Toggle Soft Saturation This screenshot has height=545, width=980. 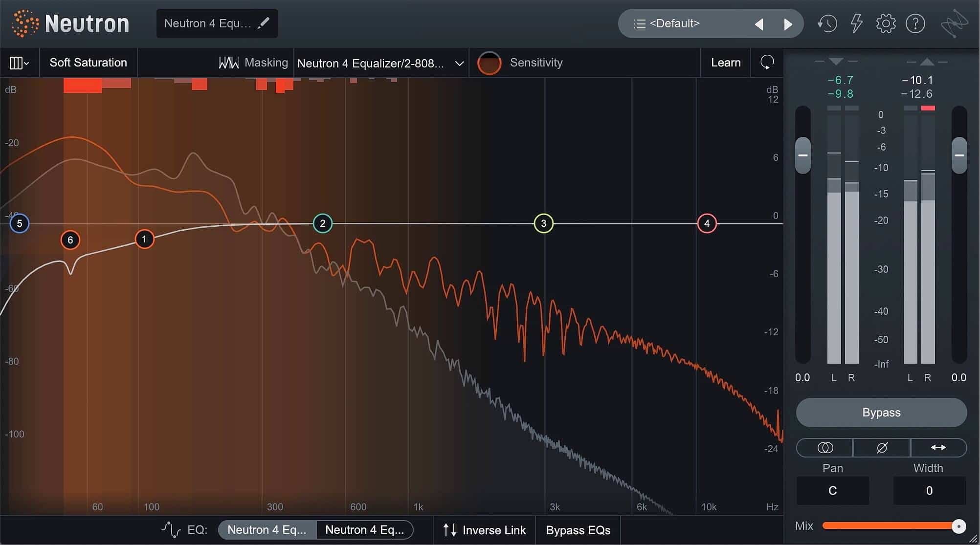pos(89,63)
